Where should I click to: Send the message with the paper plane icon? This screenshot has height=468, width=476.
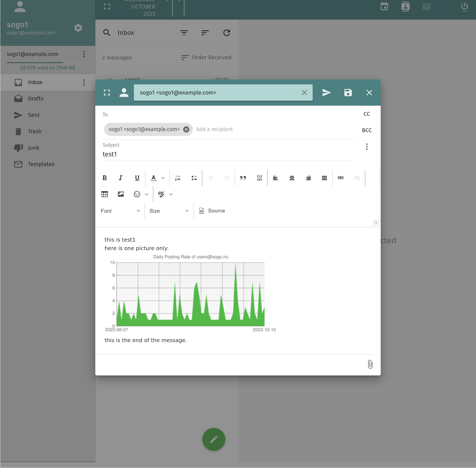[326, 93]
